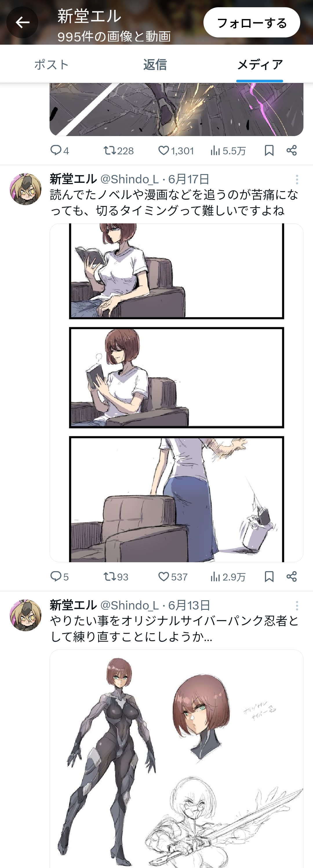Repost the post with 228 reposts
This screenshot has height=868, width=313.
(x=110, y=150)
